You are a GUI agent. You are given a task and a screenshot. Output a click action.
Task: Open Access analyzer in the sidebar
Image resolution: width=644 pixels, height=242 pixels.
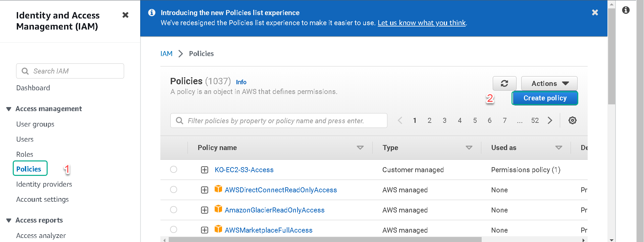pos(41,236)
